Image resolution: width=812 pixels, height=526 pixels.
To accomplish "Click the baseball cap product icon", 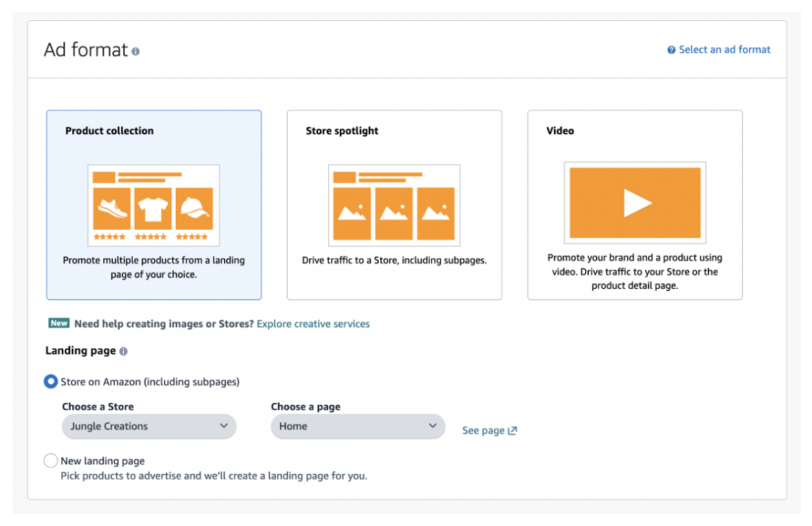I will point(194,208).
